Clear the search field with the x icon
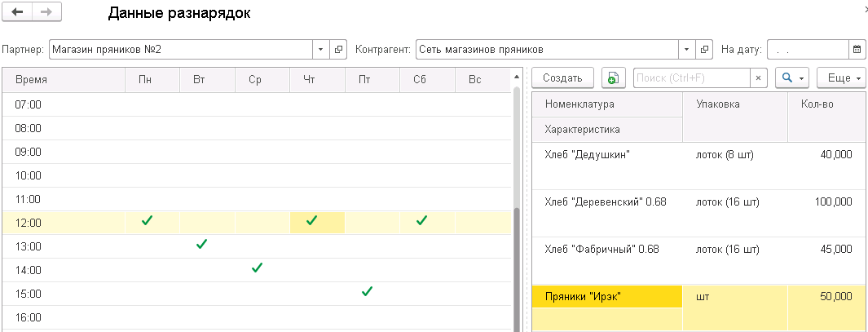868x332 pixels. 758,78
